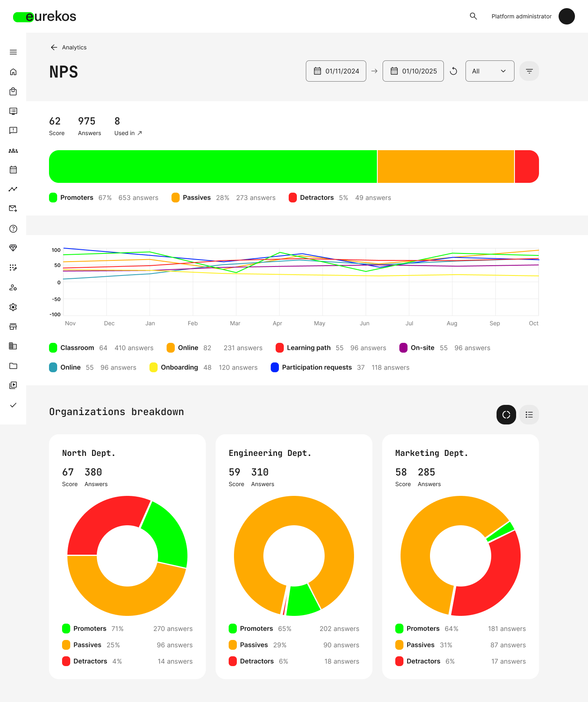Click green Promoters segment of NPS bar
588x702 pixels.
213,167
